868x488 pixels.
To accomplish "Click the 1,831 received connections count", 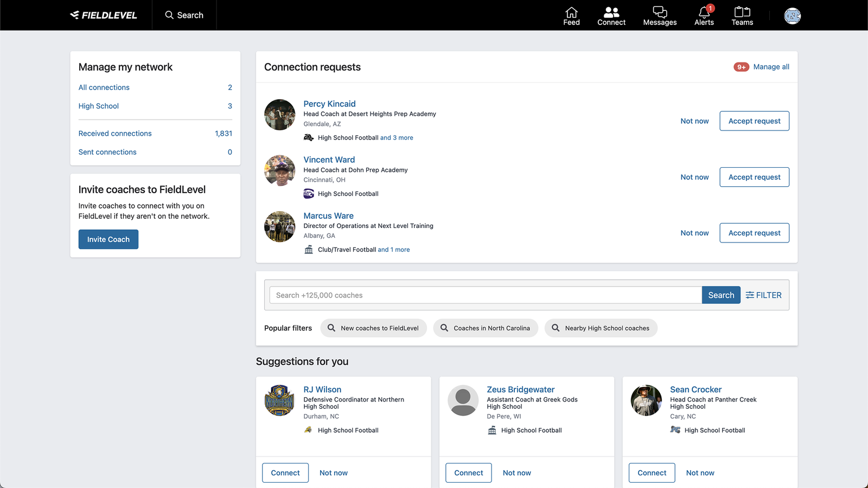I will 224,134.
